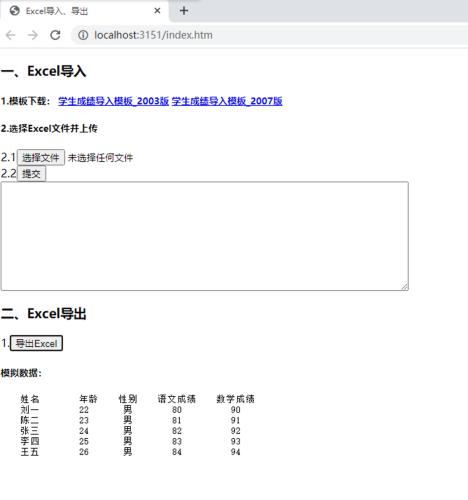Click the 未选择任何文件 label

point(100,158)
